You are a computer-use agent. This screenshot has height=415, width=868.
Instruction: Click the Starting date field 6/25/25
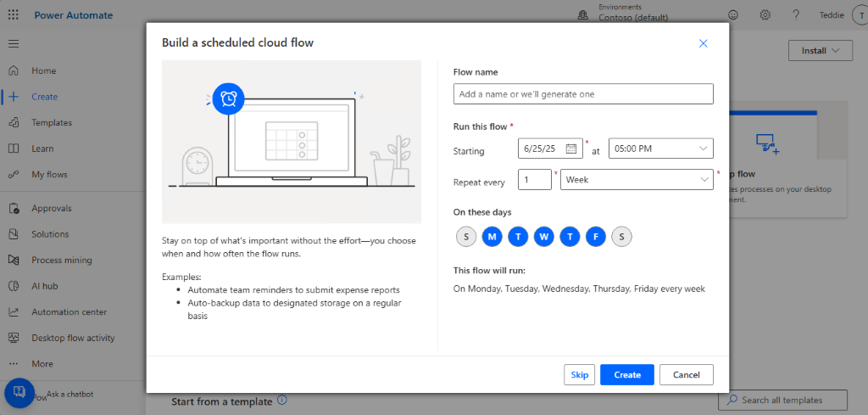coord(551,149)
